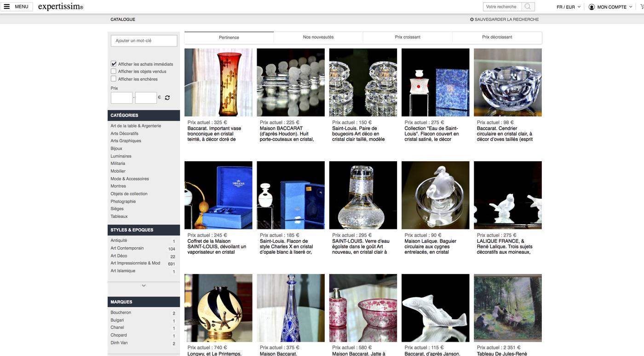644x356 pixels.
Task: Click the plus icon beside Sauvegarder la recherche
Action: (x=471, y=19)
